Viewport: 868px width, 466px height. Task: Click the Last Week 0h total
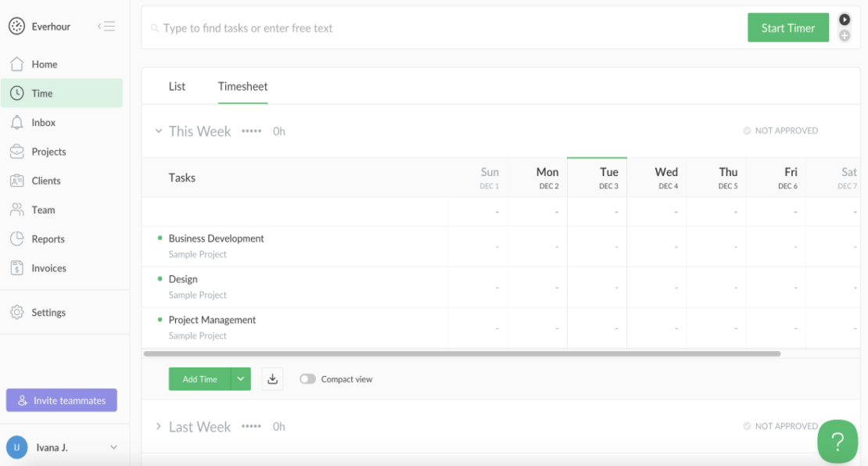click(x=279, y=426)
